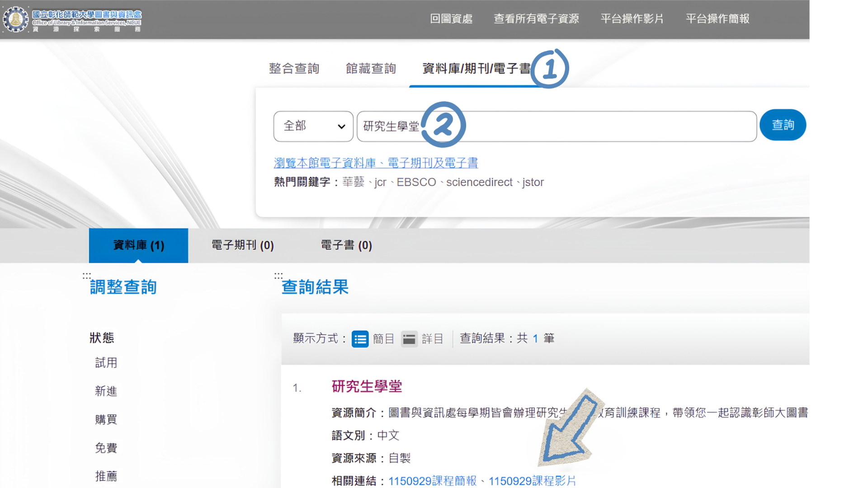Click the drag handle above 查詢結果
This screenshot has height=488, width=868.
coord(278,275)
